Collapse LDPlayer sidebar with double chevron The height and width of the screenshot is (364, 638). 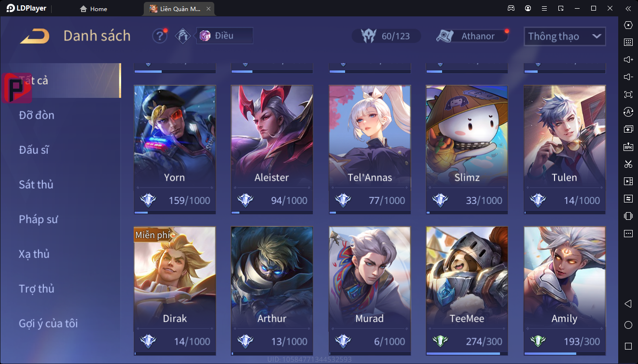coord(628,9)
